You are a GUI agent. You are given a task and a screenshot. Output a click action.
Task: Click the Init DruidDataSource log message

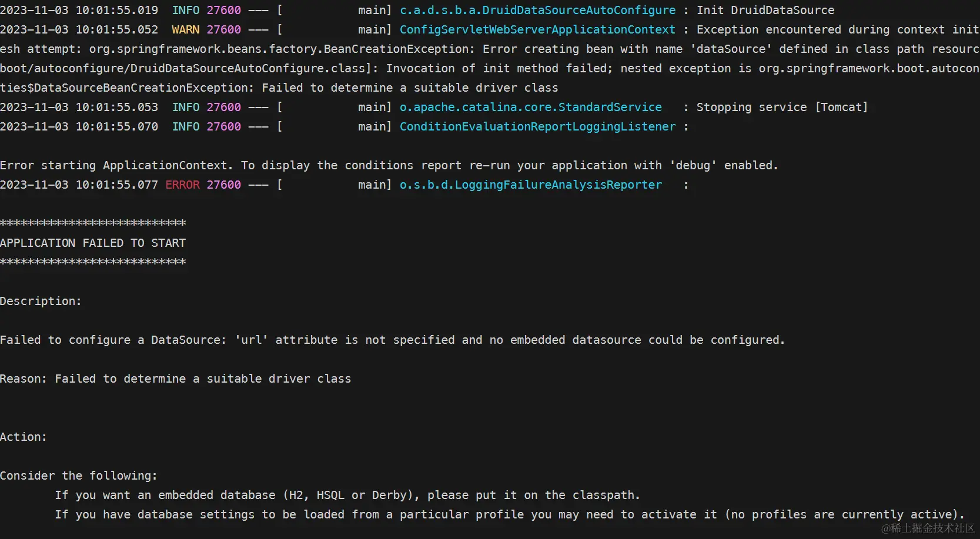[x=765, y=10]
